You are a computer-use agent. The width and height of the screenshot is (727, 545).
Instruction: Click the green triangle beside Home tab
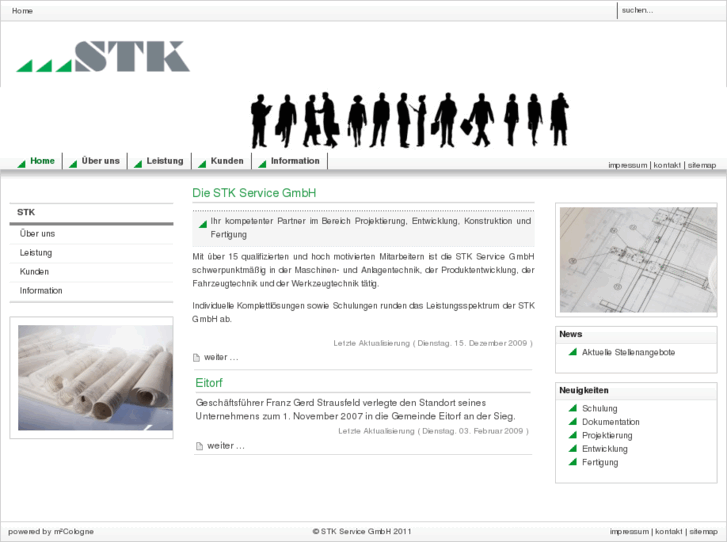click(x=21, y=164)
